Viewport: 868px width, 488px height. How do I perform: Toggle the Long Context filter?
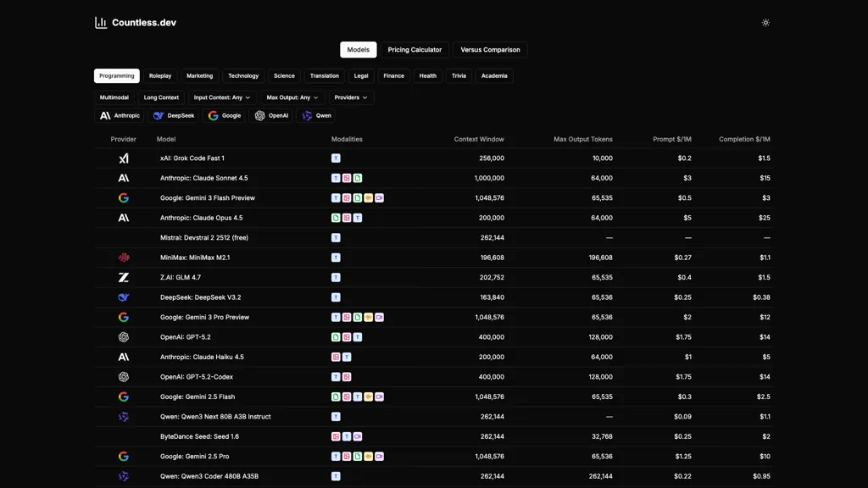pyautogui.click(x=161, y=97)
